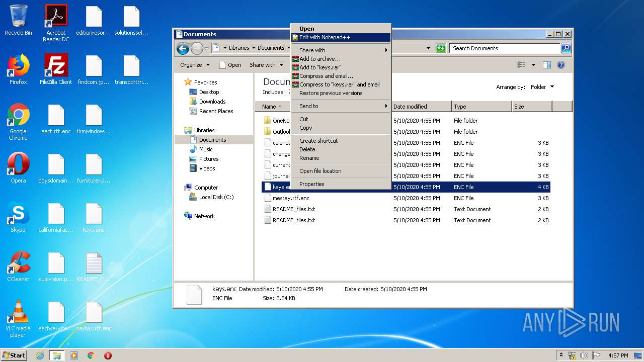This screenshot has width=644, height=362.
Task: Click Windows Explorer taskbar icon
Action: (x=57, y=355)
